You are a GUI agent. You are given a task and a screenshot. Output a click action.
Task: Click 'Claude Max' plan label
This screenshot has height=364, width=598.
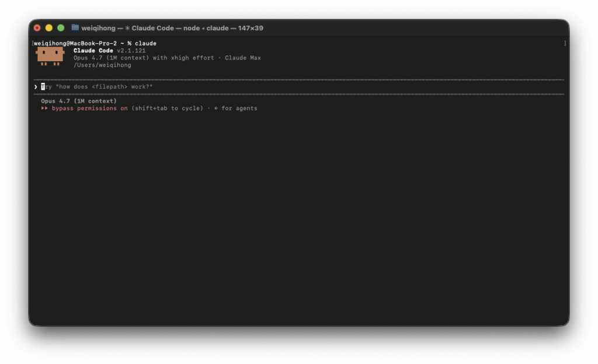243,58
